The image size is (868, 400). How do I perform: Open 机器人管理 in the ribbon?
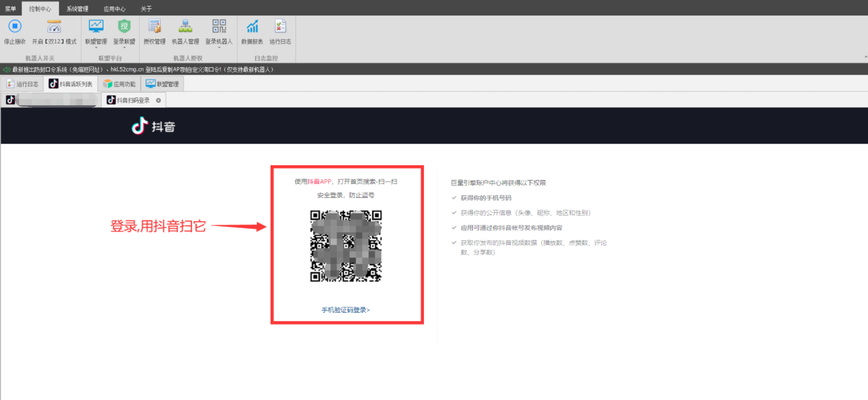click(185, 32)
